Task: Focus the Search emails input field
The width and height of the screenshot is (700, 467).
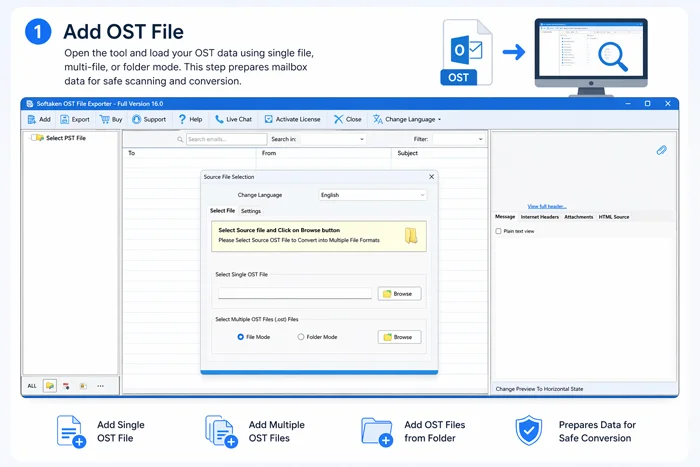Action: coord(226,139)
